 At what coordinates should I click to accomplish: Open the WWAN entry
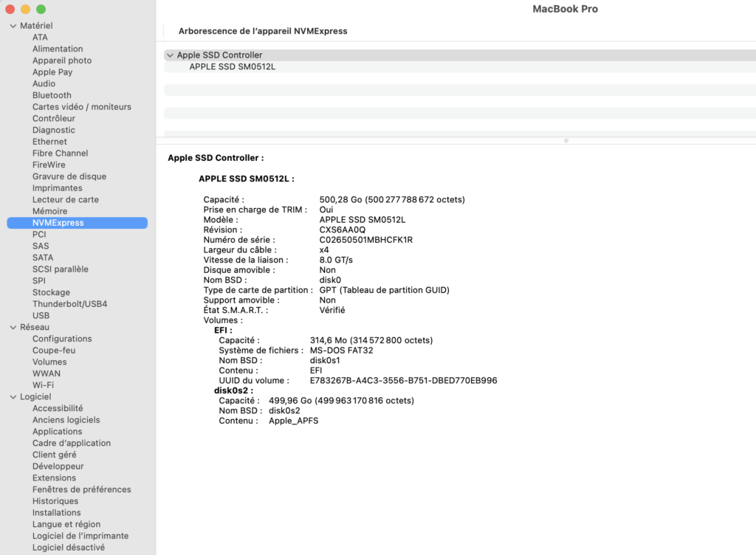pyautogui.click(x=47, y=373)
